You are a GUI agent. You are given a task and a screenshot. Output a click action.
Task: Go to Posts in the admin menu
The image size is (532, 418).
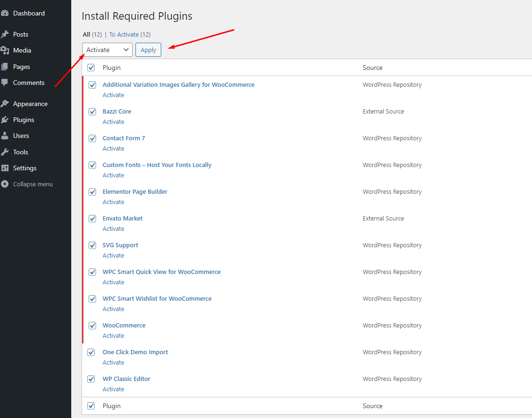[21, 34]
